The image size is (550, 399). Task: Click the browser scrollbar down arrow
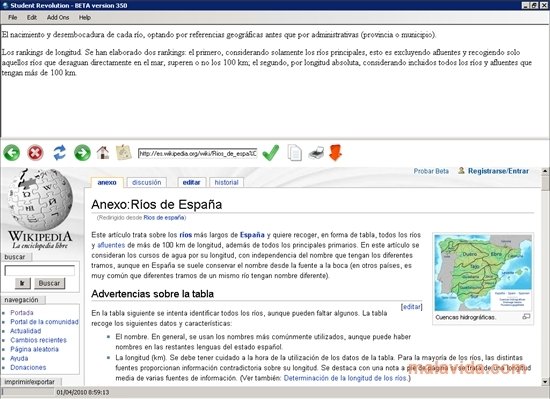tap(545, 382)
